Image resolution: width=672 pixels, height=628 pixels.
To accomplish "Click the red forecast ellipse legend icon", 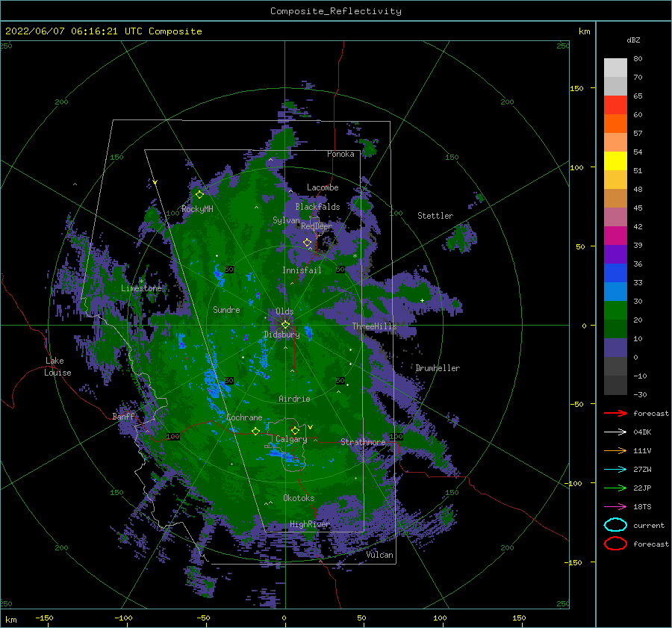I will 615,544.
